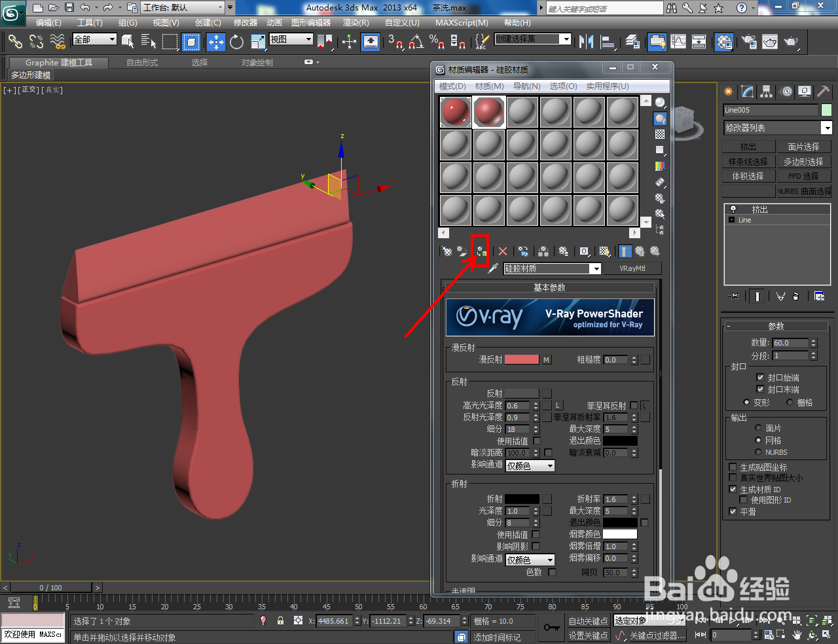Click extrude Amount input field

tap(791, 343)
